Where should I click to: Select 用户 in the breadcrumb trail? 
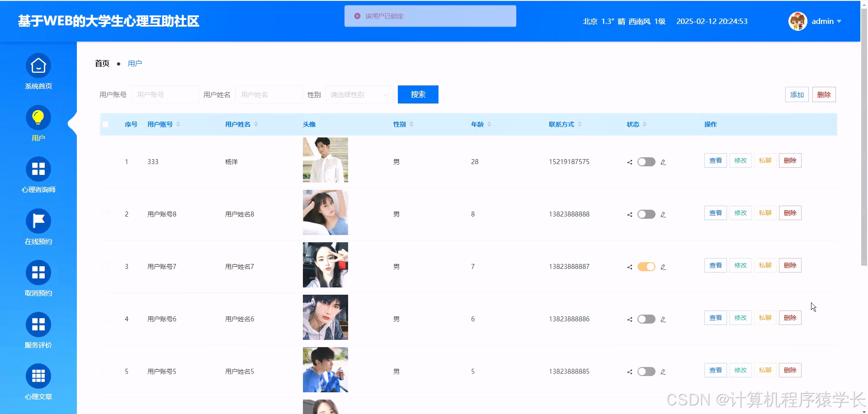coord(135,63)
